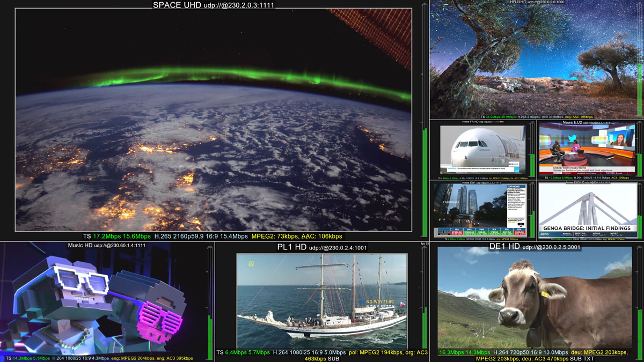This screenshot has height=362, width=644.
Task: Click the HB UHD audio level meter
Action: click(x=640, y=60)
